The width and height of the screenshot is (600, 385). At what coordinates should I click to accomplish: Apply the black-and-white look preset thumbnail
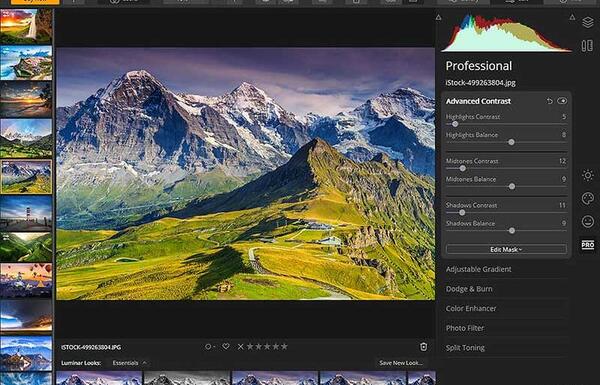187,378
